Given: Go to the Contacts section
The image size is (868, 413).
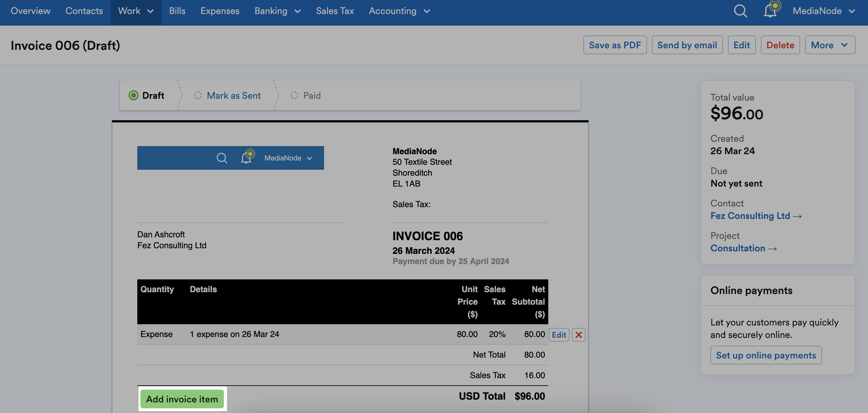Looking at the screenshot, I should (x=84, y=11).
